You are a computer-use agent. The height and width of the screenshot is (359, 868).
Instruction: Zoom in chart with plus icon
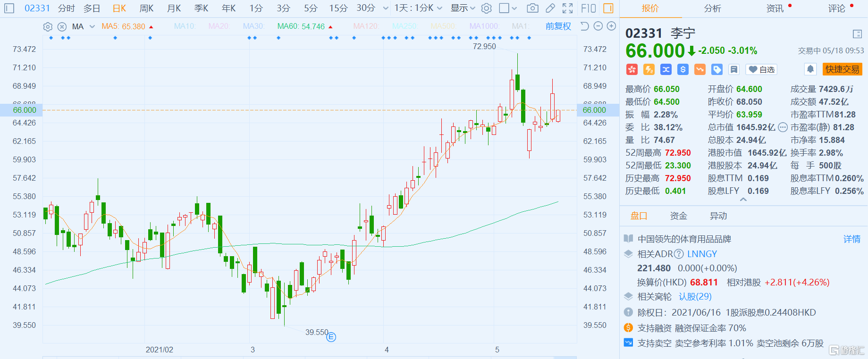point(611,26)
